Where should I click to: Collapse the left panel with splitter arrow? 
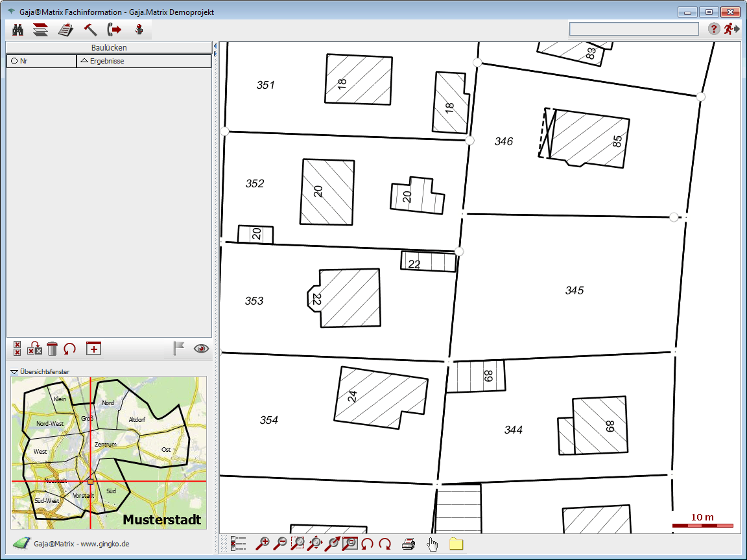[x=215, y=45]
